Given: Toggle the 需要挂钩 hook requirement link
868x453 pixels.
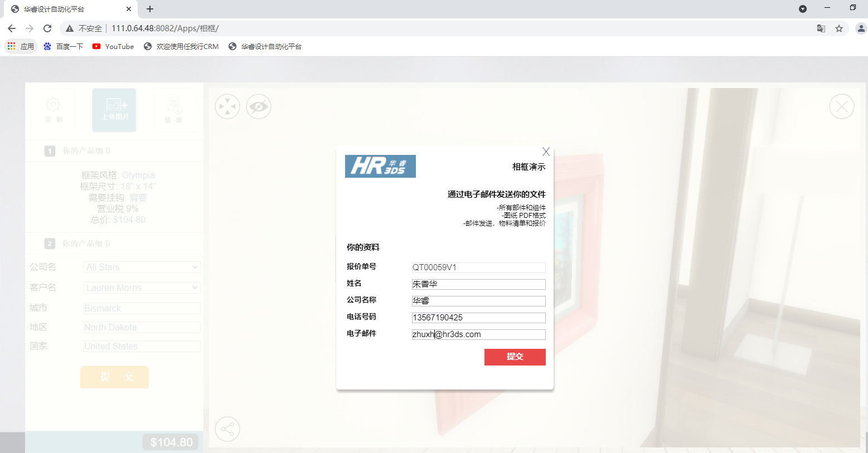Looking at the screenshot, I should [137, 197].
